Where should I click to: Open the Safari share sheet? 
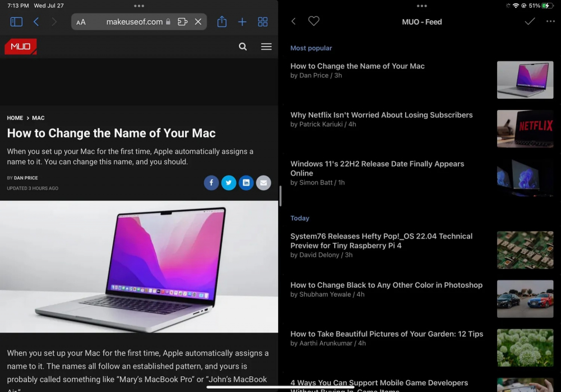coord(222,22)
